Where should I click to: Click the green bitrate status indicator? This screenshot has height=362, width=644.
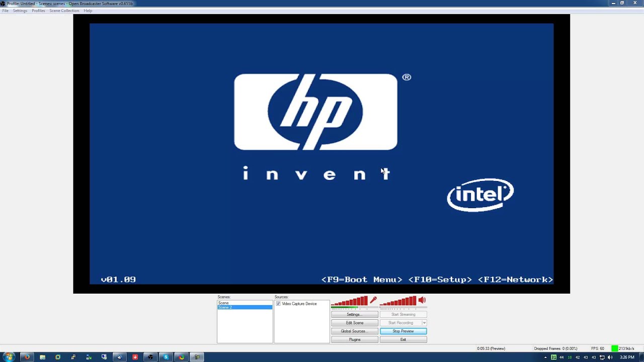click(x=614, y=348)
